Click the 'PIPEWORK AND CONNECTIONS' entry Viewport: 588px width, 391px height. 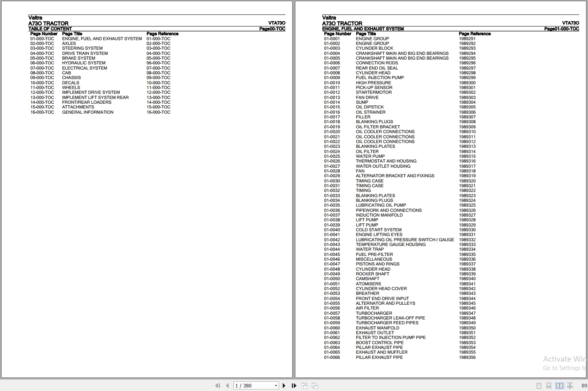388,210
